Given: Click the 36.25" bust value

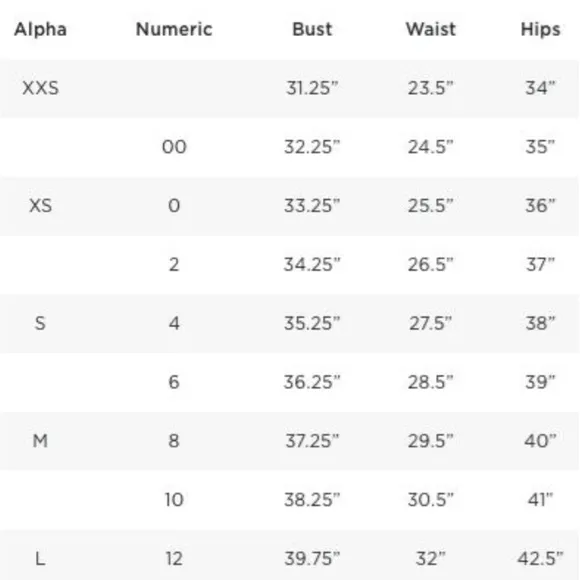Looking at the screenshot, I should pyautogui.click(x=312, y=382).
